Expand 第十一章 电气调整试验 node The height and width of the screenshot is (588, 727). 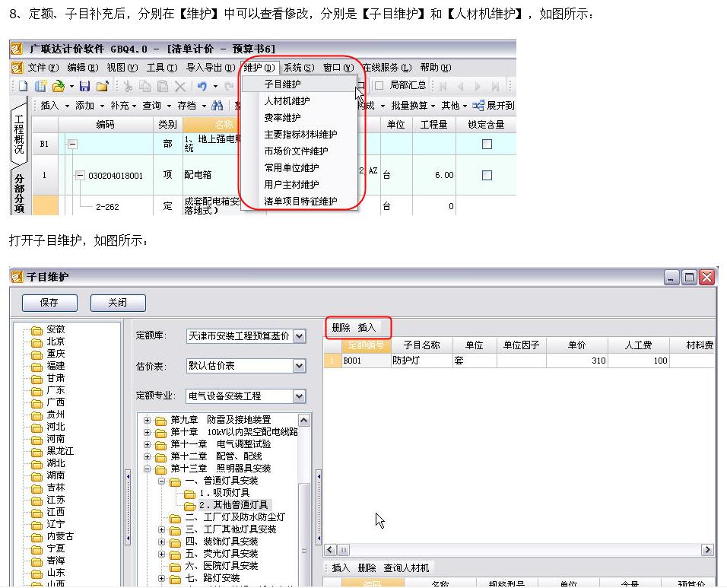pyautogui.click(x=147, y=444)
